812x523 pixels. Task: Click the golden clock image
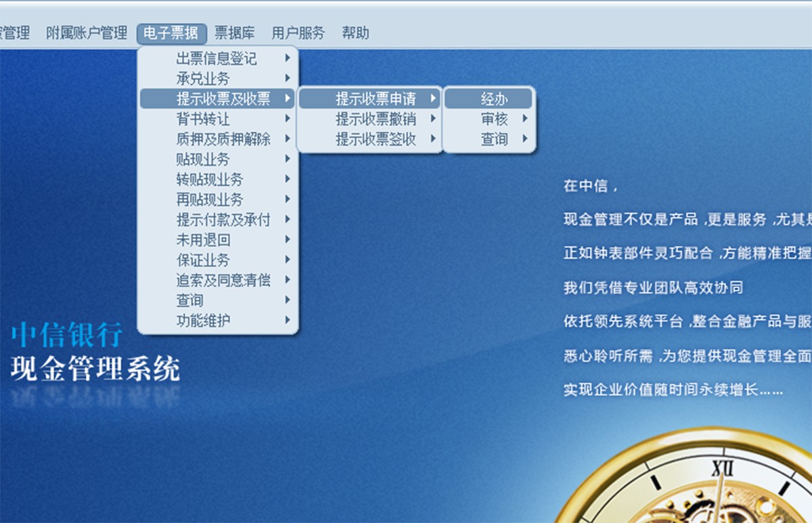point(683,475)
